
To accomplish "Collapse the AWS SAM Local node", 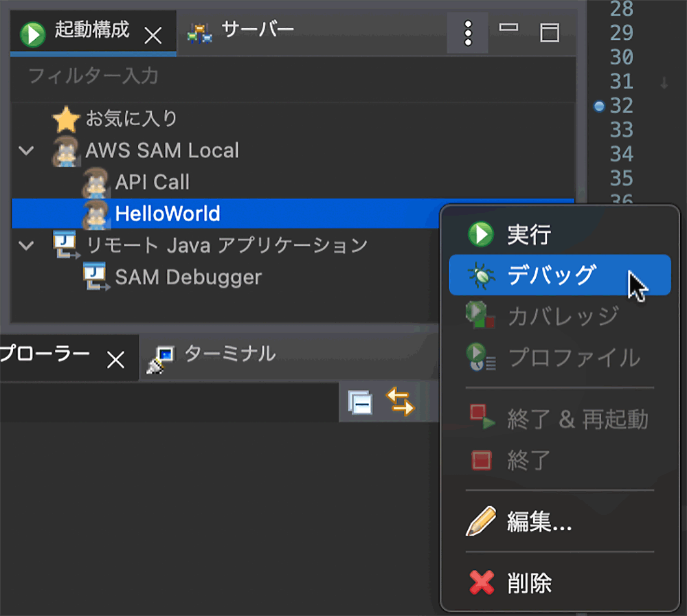I will point(27,150).
